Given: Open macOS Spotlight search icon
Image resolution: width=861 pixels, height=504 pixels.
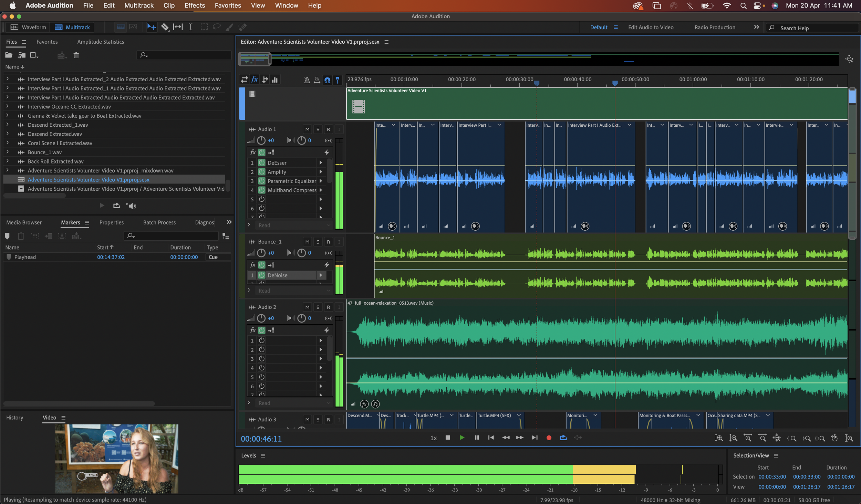Looking at the screenshot, I should pyautogui.click(x=743, y=6).
